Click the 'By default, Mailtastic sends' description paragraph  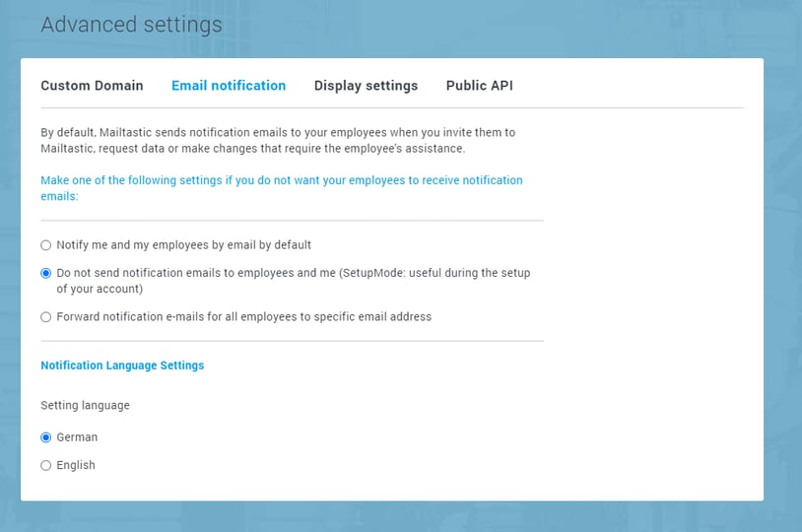(x=278, y=140)
